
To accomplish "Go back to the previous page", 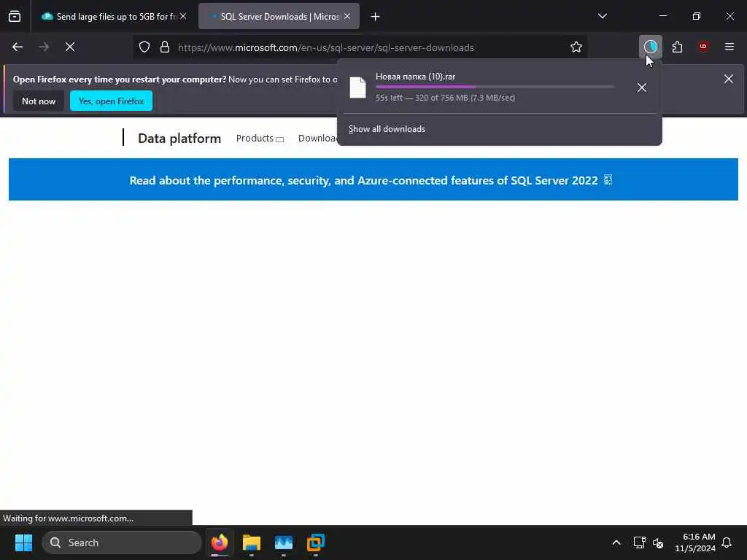I will pos(18,47).
